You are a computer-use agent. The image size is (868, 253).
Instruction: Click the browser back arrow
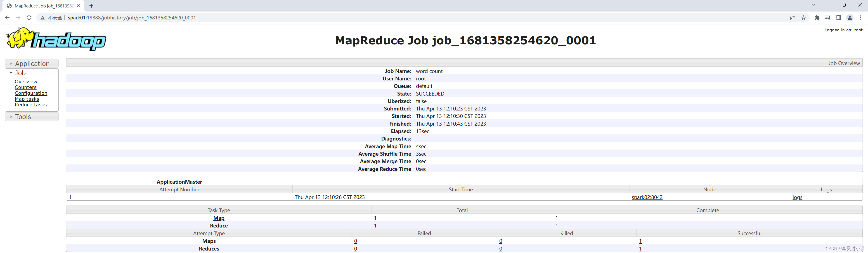pyautogui.click(x=7, y=17)
